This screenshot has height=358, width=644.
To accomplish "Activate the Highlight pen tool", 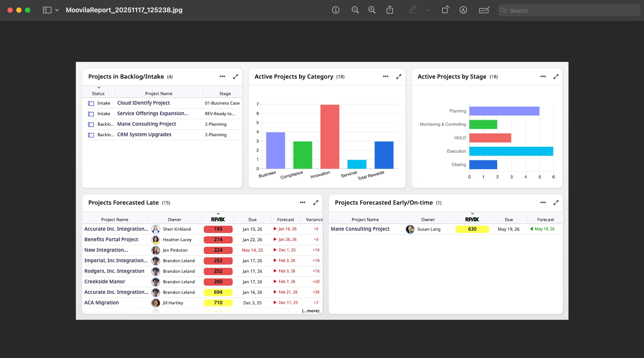I will click(413, 10).
